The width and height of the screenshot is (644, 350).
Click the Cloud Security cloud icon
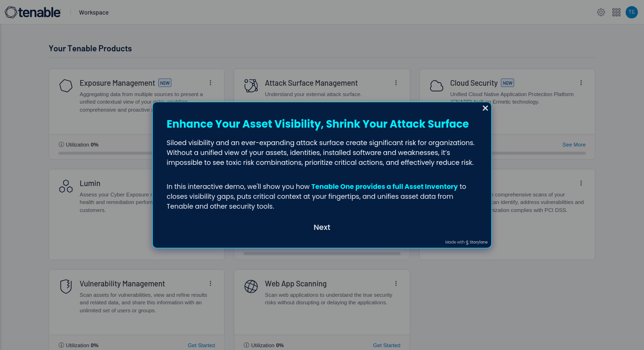(437, 86)
